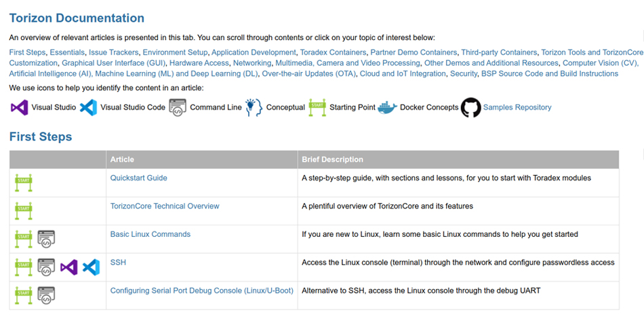The height and width of the screenshot is (319, 644).
Task: Open the Basic Linux Commands article
Action: (150, 234)
